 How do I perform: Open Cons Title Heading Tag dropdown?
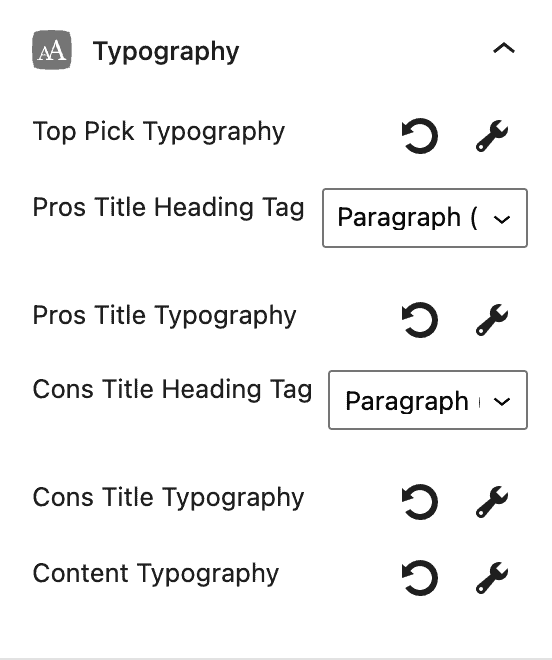427,400
